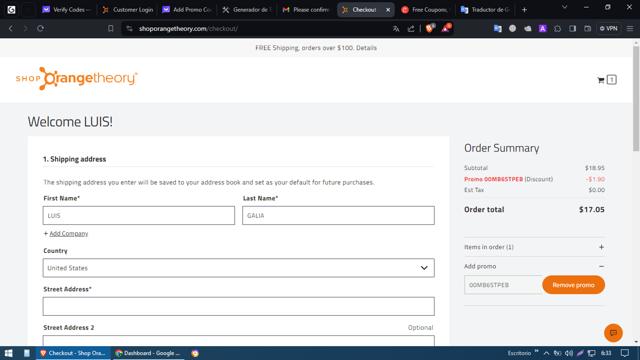
Task: Bookmark this page icon
Action: tap(111, 29)
